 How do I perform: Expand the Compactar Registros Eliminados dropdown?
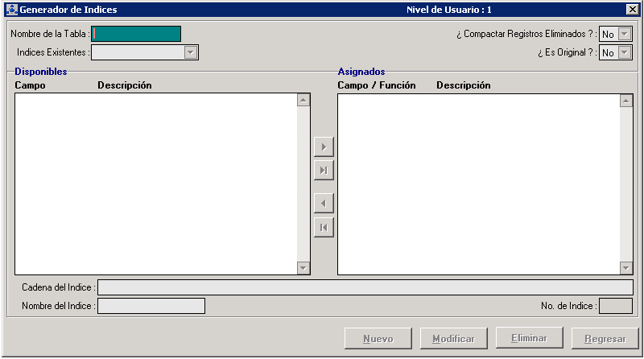point(625,34)
